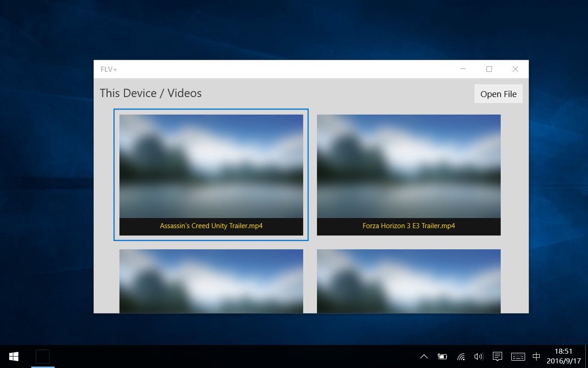Click the This Device / Videos heading
588x368 pixels.
[151, 93]
